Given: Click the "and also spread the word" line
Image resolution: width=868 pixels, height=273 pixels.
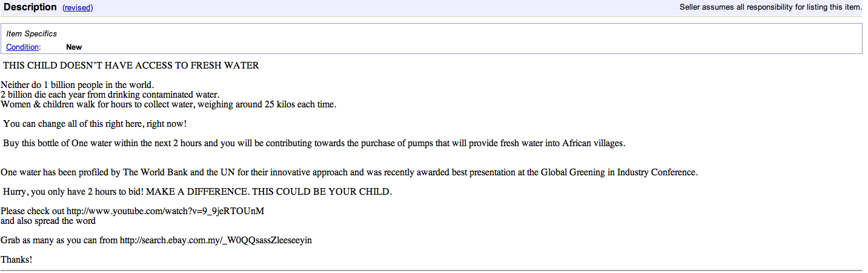Looking at the screenshot, I should click(48, 221).
